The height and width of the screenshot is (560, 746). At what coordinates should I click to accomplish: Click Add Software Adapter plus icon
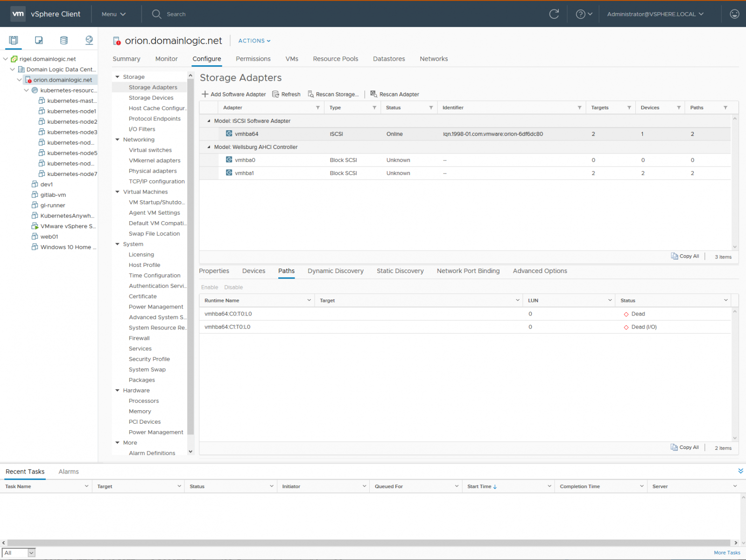click(x=205, y=94)
